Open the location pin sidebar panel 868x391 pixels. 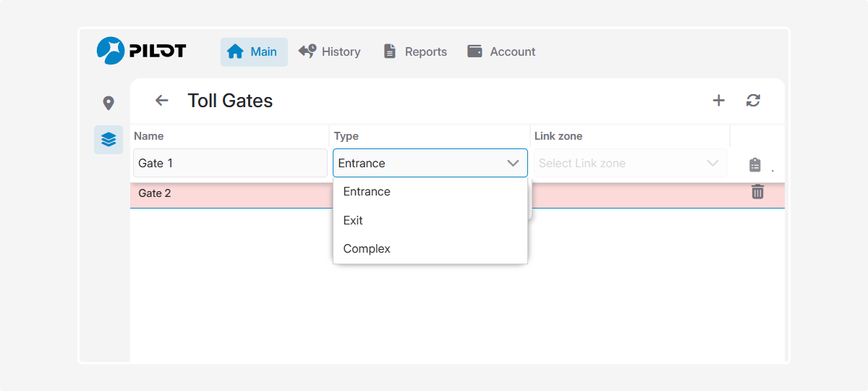tap(109, 104)
